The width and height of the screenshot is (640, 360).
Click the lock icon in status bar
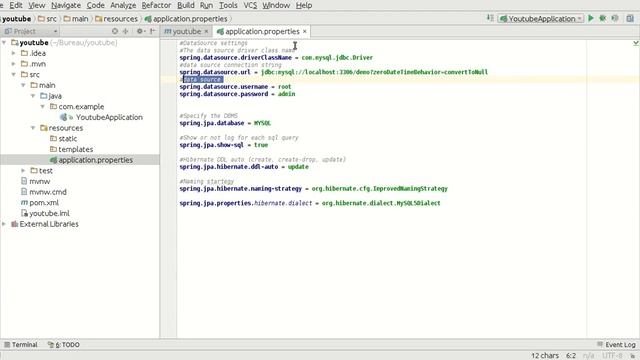tap(633, 356)
